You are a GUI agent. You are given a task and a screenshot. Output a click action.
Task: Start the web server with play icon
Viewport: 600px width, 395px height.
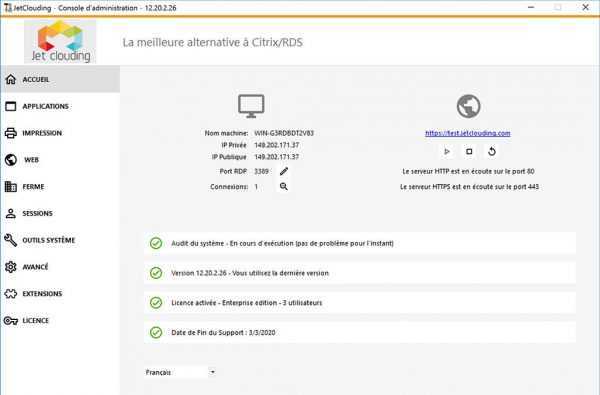(447, 152)
